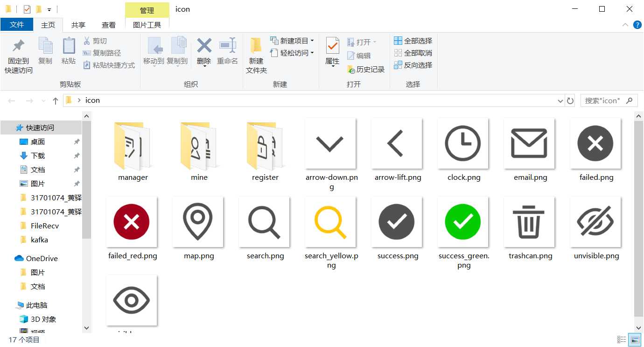Open recent locations dropdown arrow

point(44,100)
